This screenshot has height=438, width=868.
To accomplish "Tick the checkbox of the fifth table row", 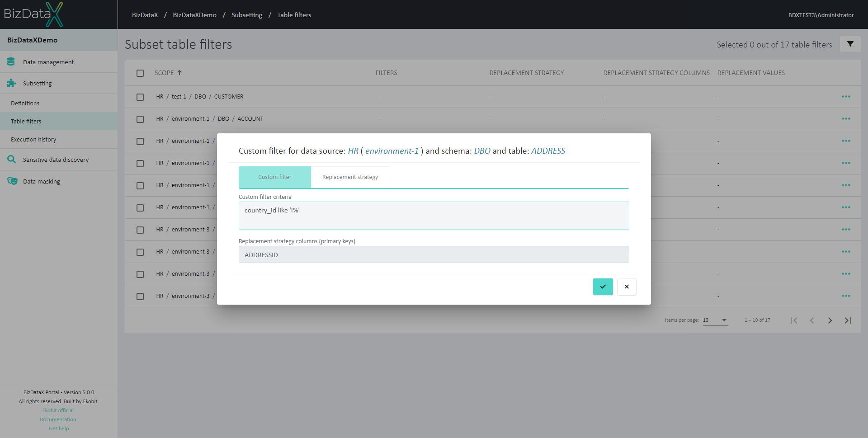I will [x=140, y=186].
